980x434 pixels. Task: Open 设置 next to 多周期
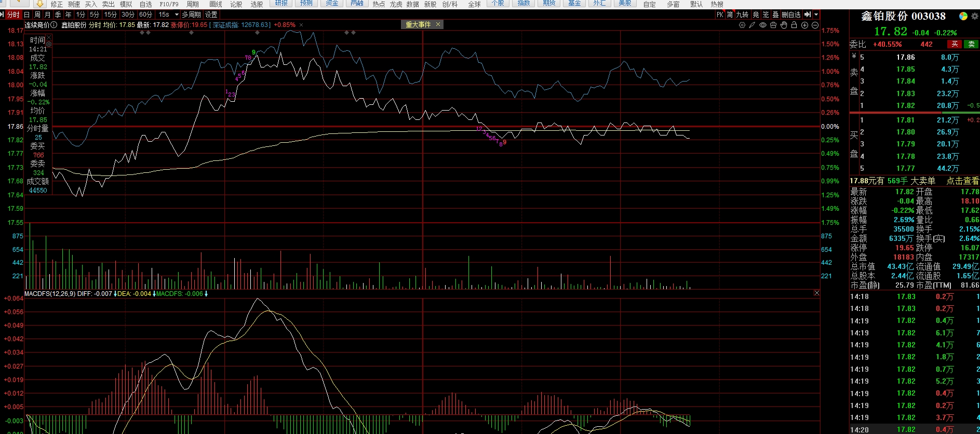[211, 15]
